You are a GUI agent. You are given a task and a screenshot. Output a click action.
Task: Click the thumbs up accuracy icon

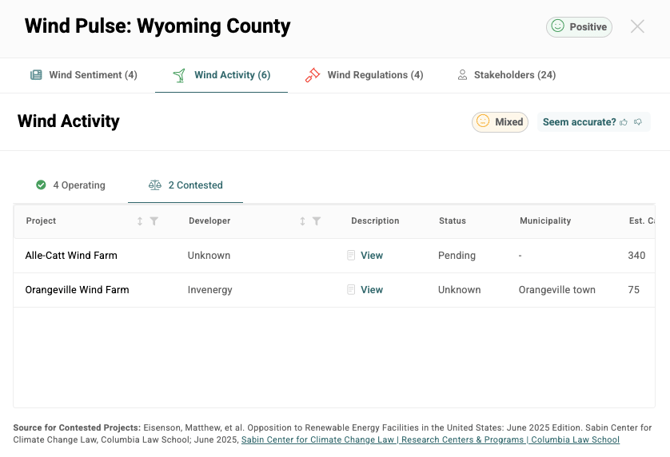pyautogui.click(x=623, y=122)
